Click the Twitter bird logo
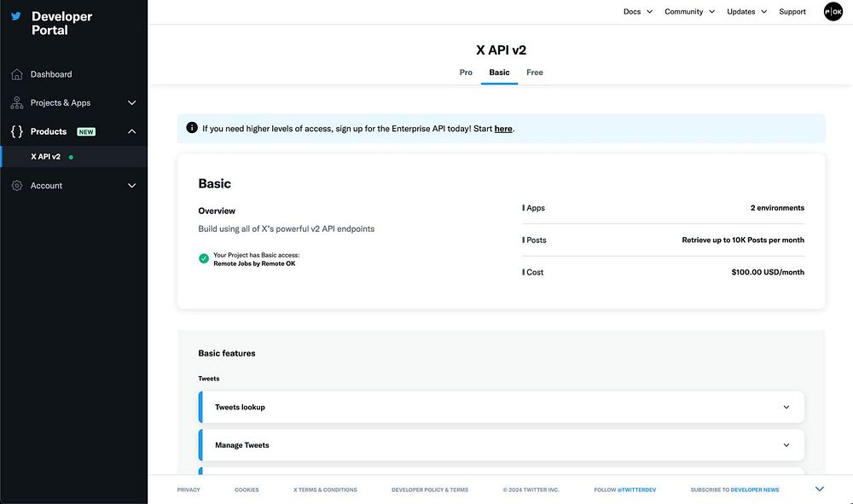The width and height of the screenshot is (853, 504). 16,15
